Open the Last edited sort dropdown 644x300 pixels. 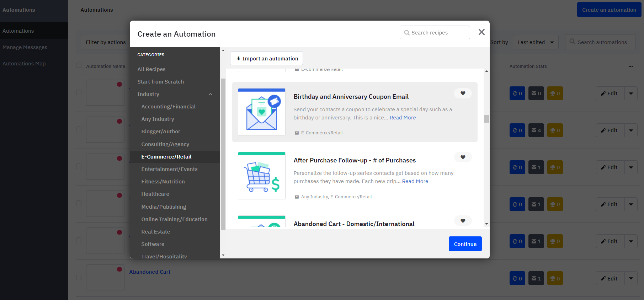pos(536,42)
